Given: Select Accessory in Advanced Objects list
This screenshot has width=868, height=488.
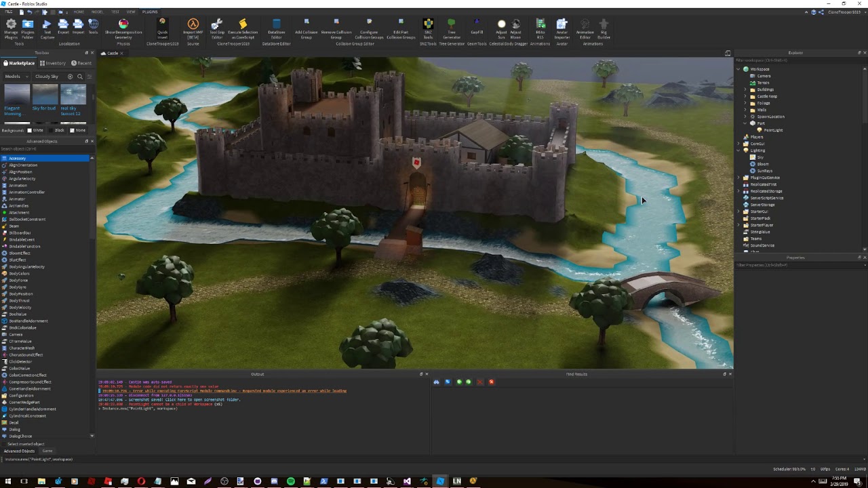Looking at the screenshot, I should coord(45,158).
